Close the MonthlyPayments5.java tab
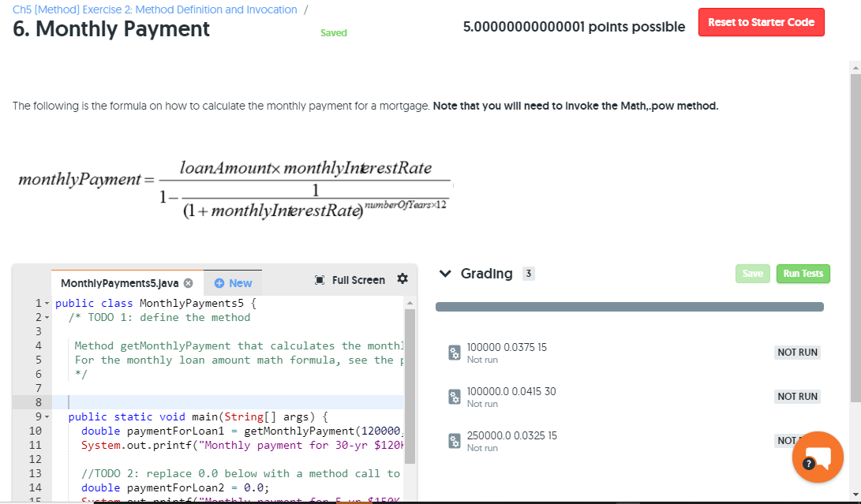 click(189, 283)
